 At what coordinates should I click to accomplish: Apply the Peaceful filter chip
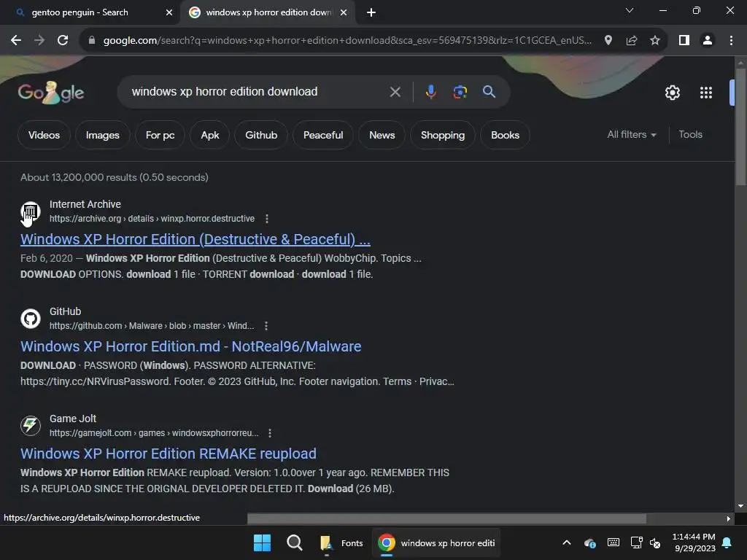click(x=323, y=135)
